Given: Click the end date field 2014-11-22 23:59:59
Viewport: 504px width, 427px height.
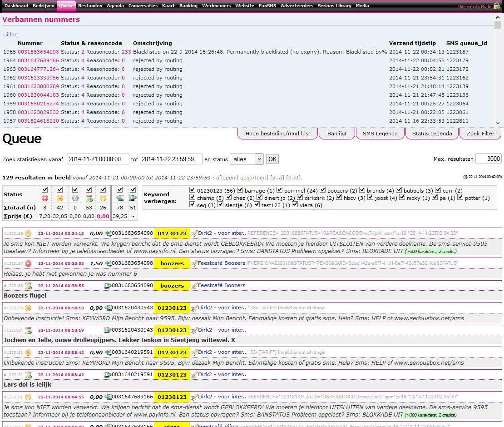Looking at the screenshot, I should pos(171,159).
